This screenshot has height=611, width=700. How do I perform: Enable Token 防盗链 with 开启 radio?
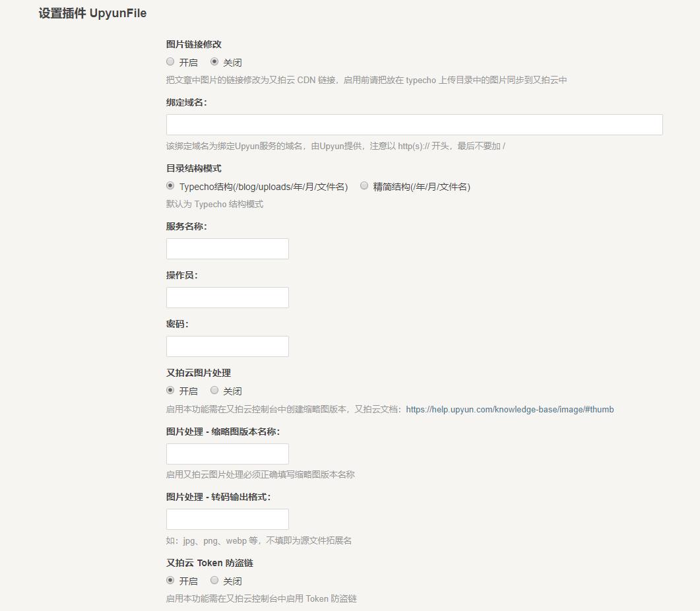[170, 581]
